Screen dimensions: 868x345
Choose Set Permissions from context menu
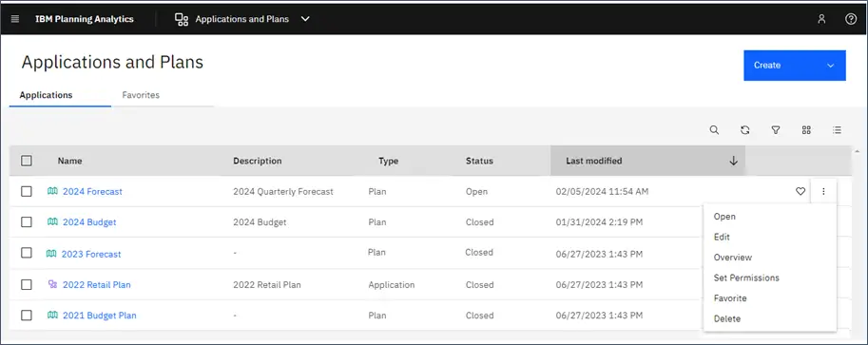[746, 278]
